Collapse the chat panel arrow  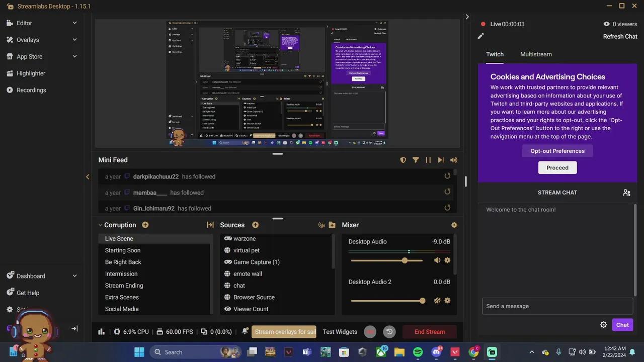[467, 17]
